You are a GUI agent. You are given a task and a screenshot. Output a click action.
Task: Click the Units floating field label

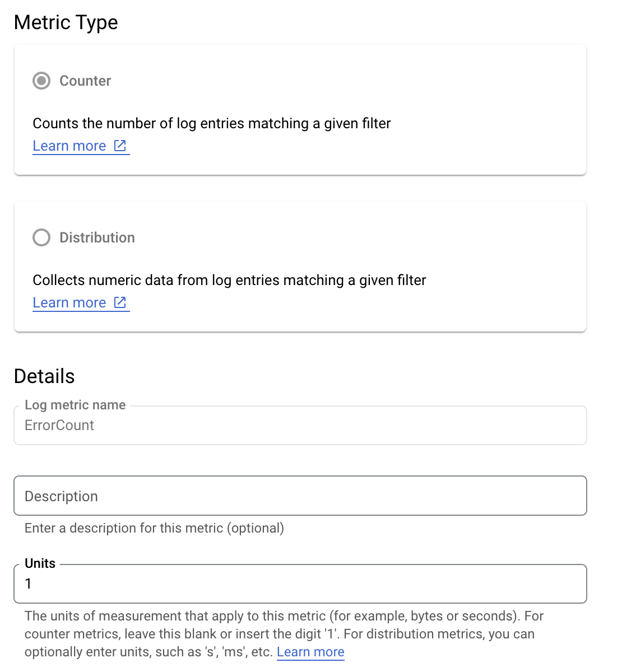coord(40,563)
